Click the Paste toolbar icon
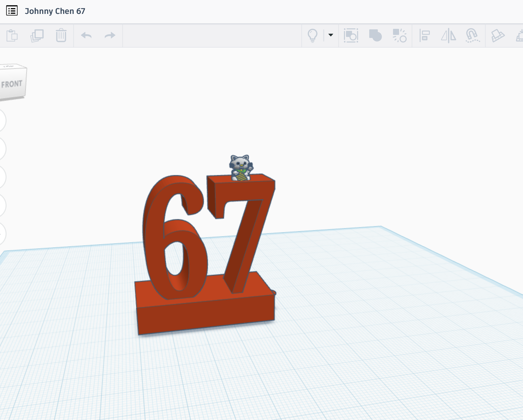 pos(12,35)
